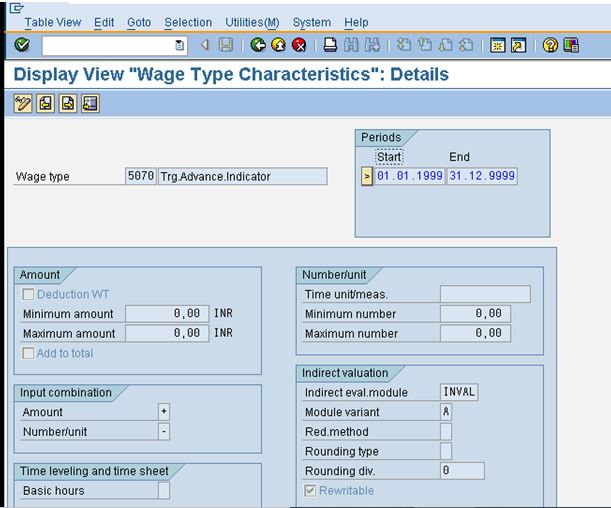Click the wage type code field 5070

pos(141,176)
